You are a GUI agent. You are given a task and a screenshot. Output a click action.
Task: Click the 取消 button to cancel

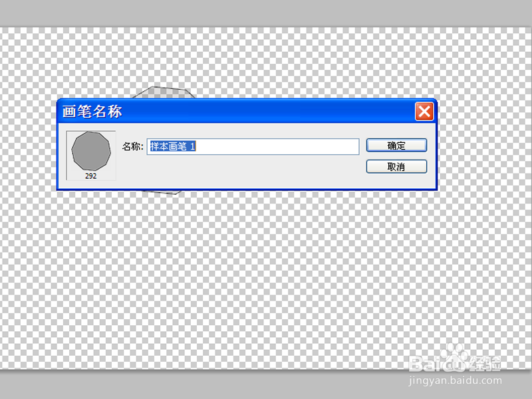click(x=396, y=167)
